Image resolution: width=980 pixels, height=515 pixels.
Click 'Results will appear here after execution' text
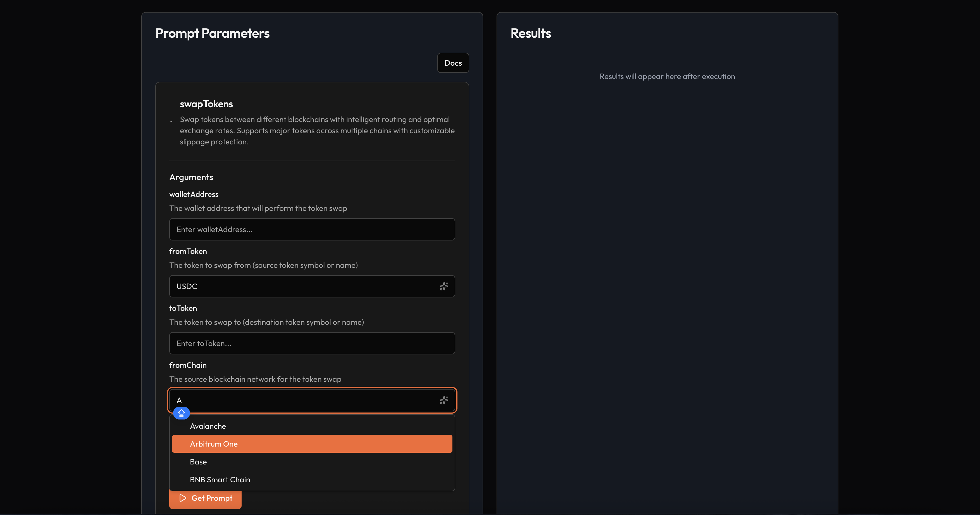667,77
